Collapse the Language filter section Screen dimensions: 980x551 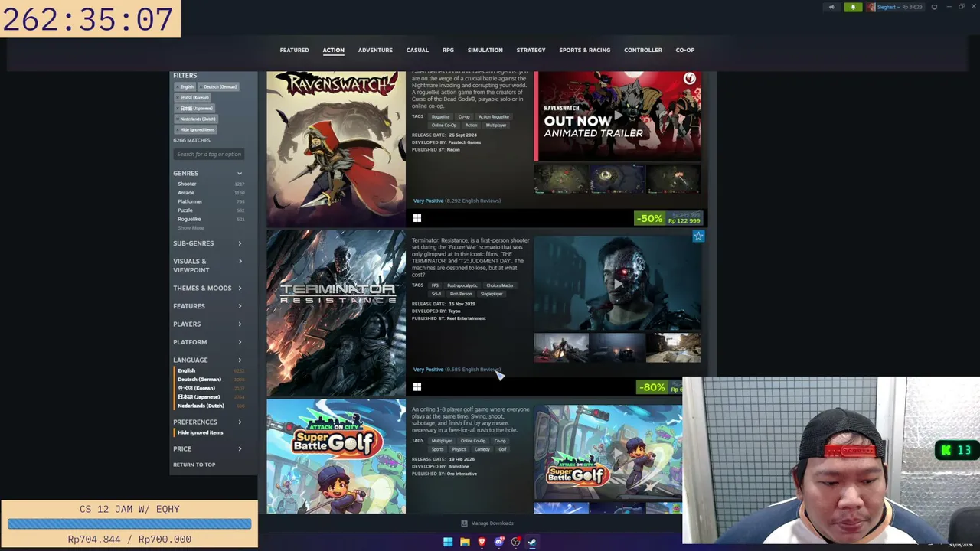[x=207, y=360]
